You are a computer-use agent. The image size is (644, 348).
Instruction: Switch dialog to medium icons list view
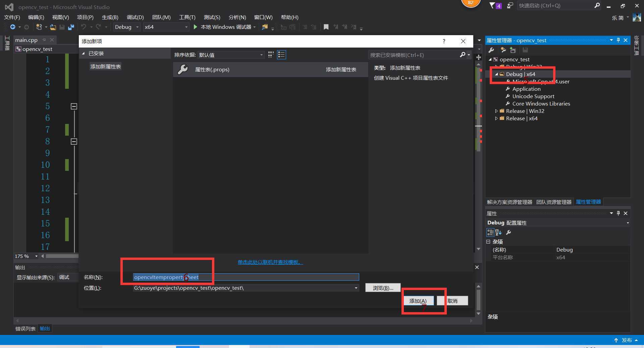[x=281, y=55]
